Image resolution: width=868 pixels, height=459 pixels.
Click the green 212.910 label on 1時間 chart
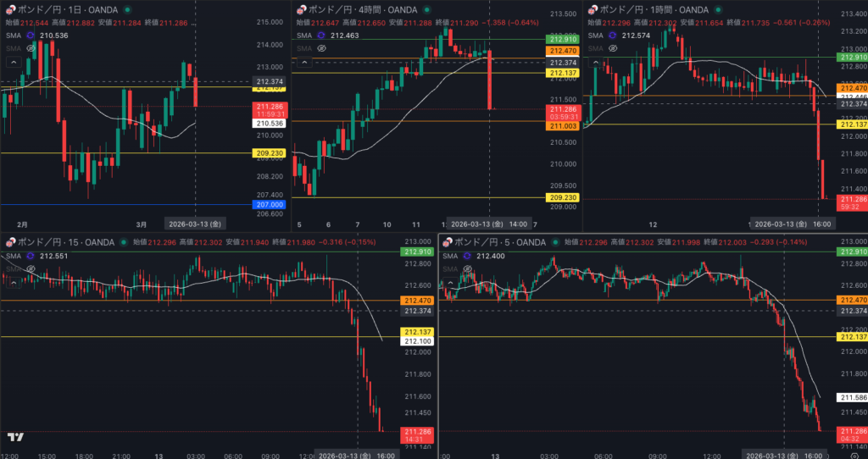click(853, 57)
